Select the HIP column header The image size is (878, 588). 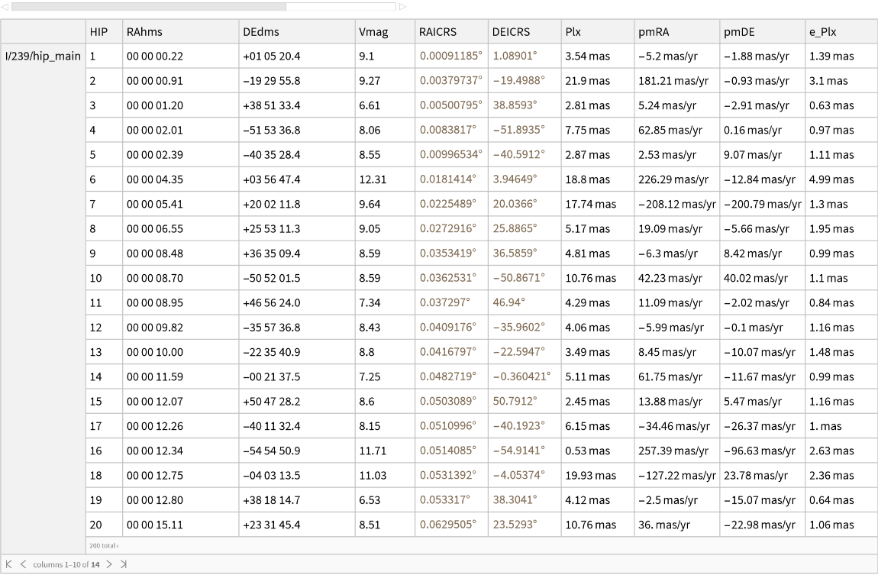point(98,32)
